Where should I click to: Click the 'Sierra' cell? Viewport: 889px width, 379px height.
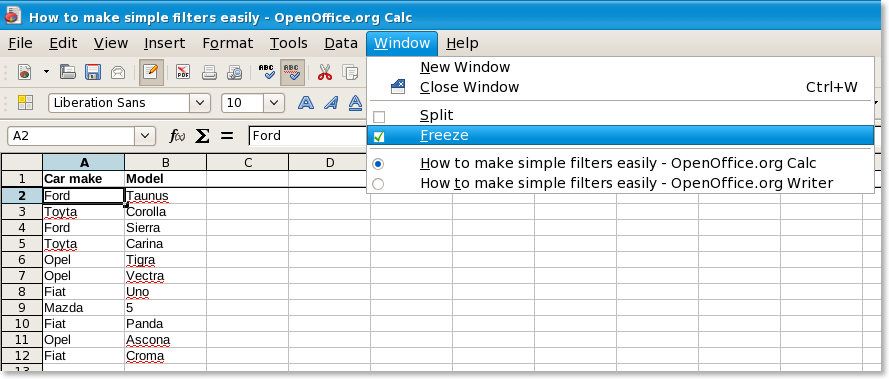coord(166,228)
